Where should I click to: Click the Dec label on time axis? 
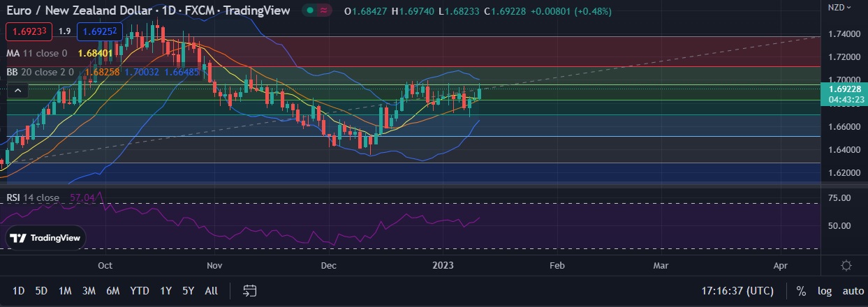tap(329, 266)
